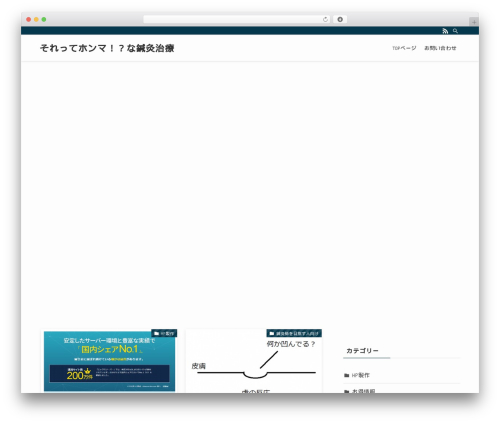Open HP製作 in the カテゴリー sidebar

[x=361, y=375]
